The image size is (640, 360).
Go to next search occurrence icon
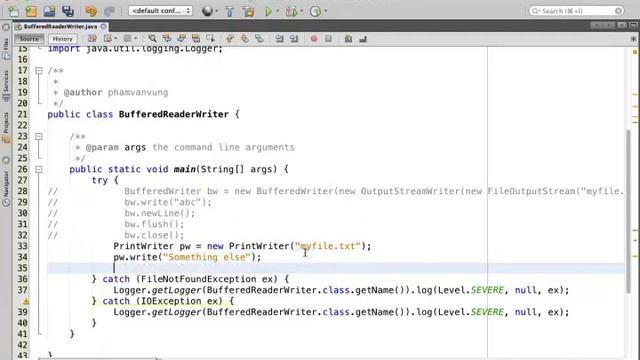[x=181, y=39]
